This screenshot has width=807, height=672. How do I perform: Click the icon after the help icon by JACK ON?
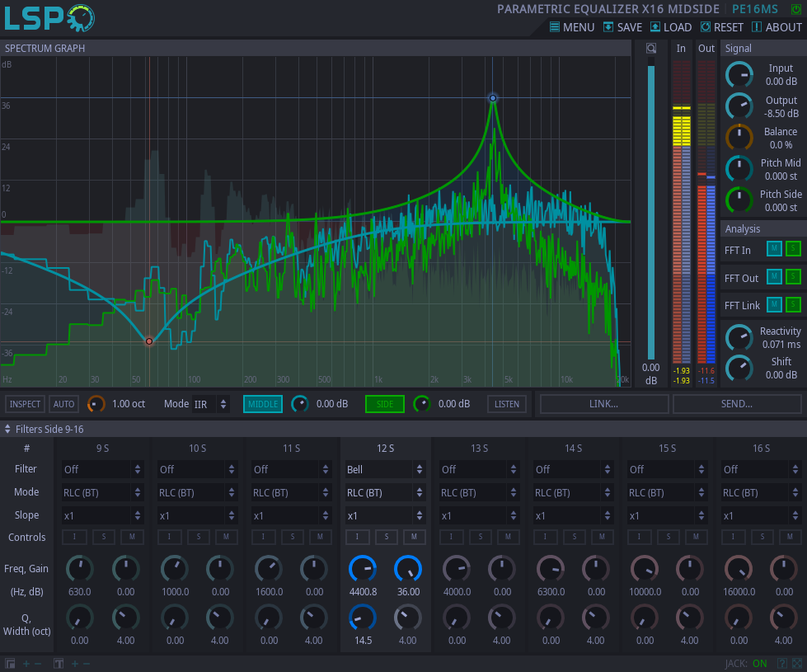[797, 664]
